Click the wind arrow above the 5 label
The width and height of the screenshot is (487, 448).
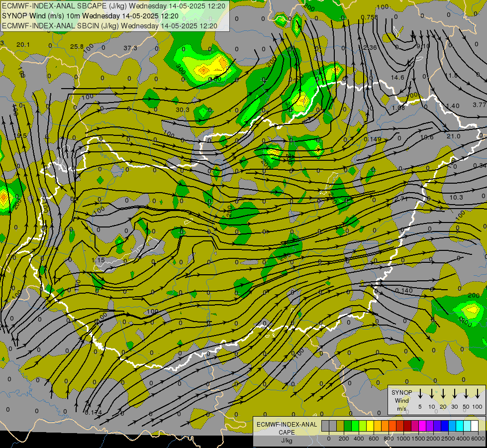(x=420, y=393)
